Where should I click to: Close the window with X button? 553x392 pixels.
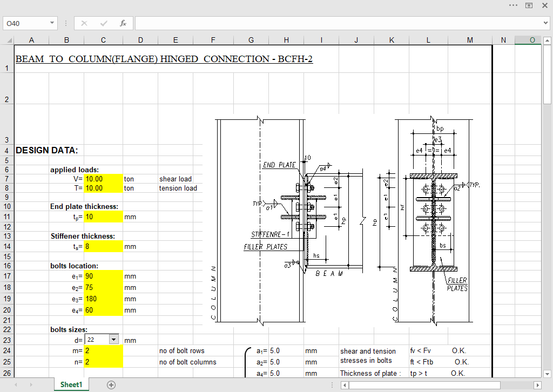pos(545,5)
